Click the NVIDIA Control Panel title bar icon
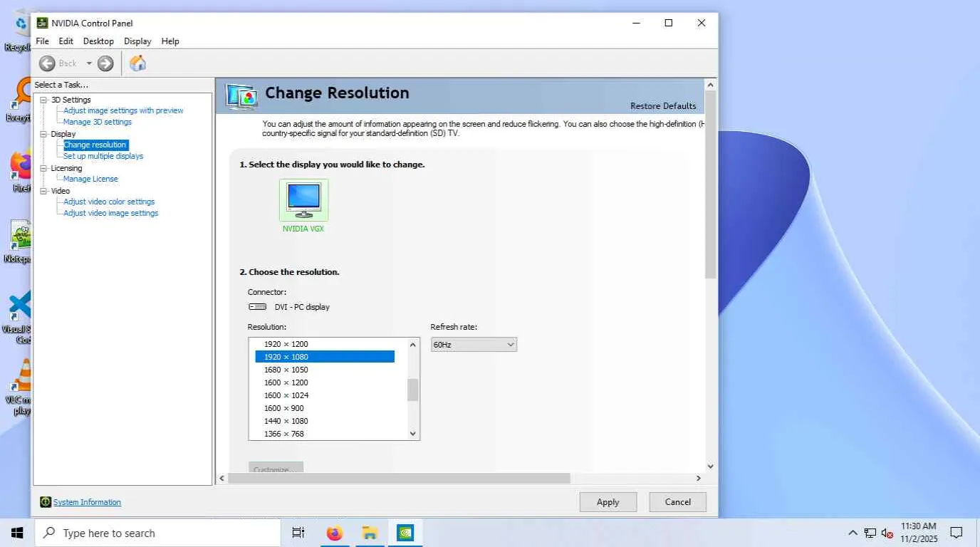 pos(43,23)
